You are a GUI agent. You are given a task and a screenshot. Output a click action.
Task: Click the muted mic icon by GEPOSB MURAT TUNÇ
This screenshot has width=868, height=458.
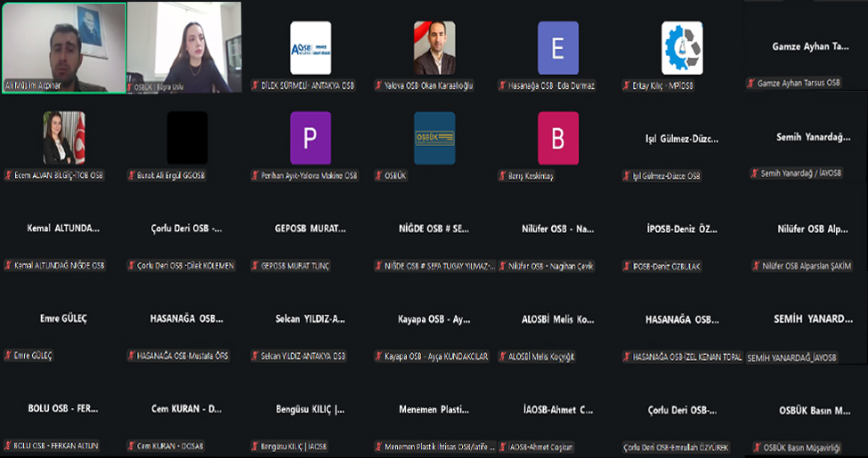coord(256,266)
